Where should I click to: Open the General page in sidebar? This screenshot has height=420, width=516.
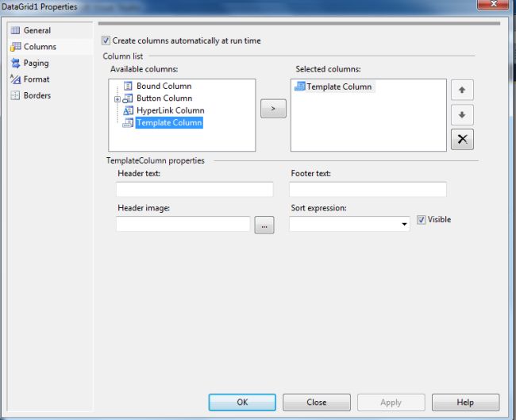point(37,31)
